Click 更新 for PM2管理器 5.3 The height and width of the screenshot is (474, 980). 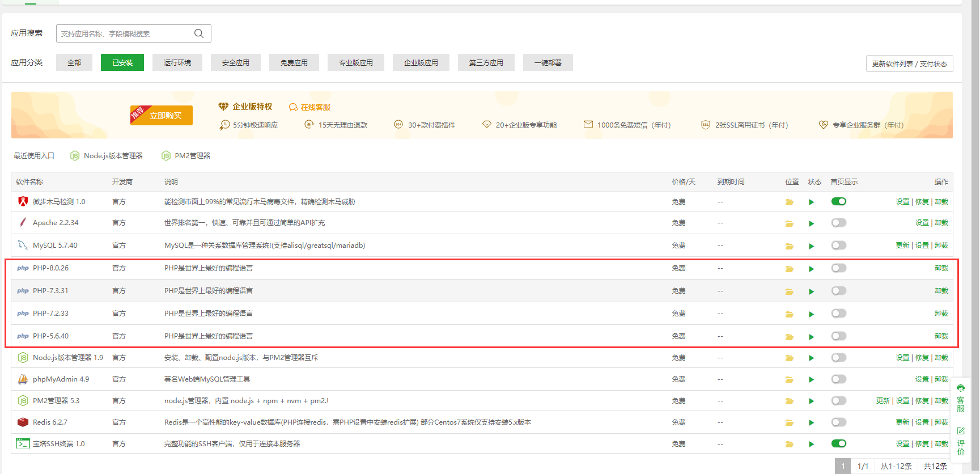coord(883,401)
